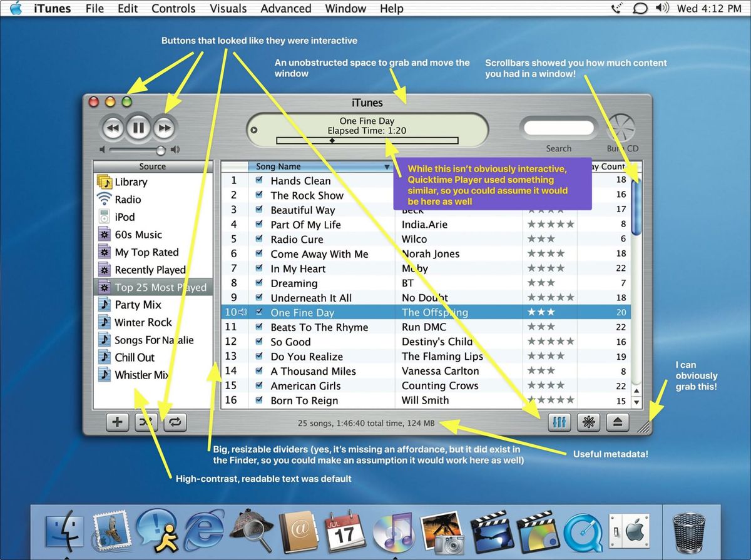Toggle the repeat playlist button
The width and height of the screenshot is (751, 560).
(x=175, y=422)
